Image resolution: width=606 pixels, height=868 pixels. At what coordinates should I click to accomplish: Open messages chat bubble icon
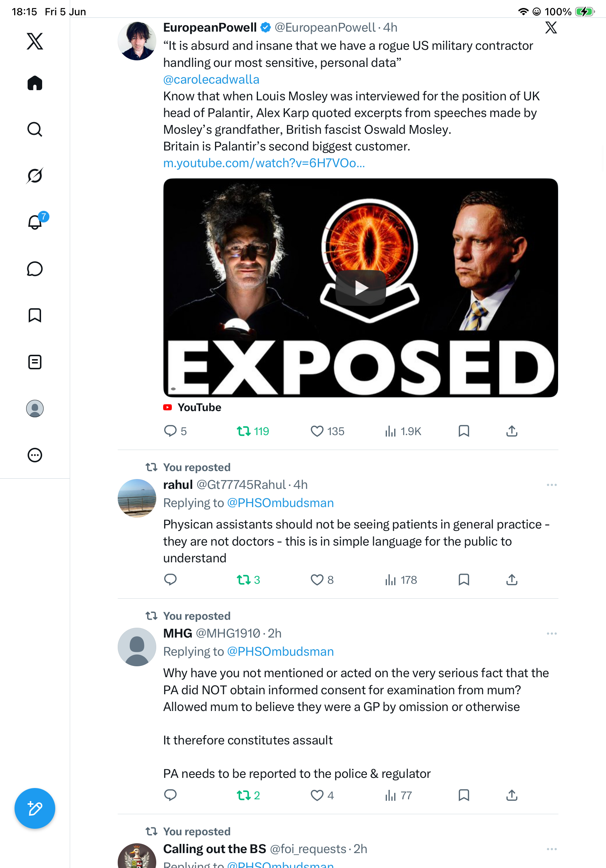point(35,269)
